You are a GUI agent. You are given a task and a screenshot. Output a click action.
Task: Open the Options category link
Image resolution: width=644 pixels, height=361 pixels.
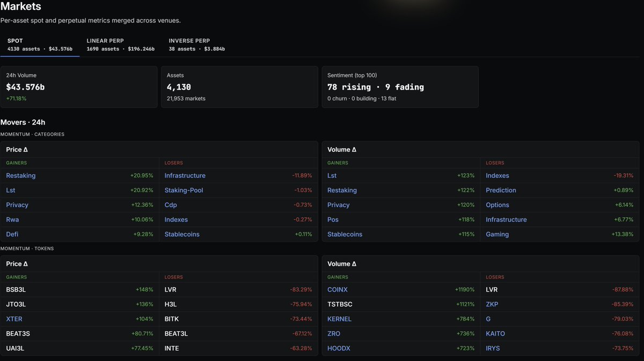pos(497,205)
